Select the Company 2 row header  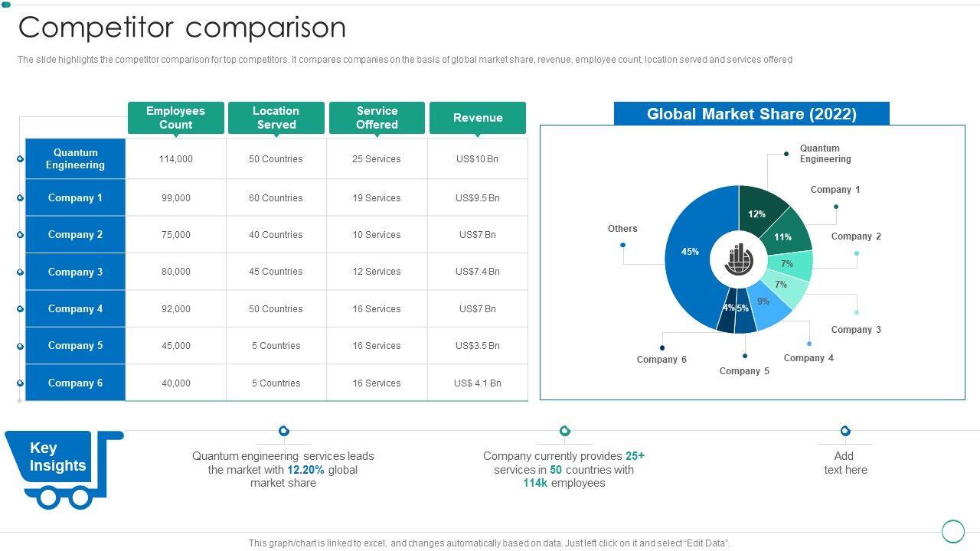click(75, 234)
